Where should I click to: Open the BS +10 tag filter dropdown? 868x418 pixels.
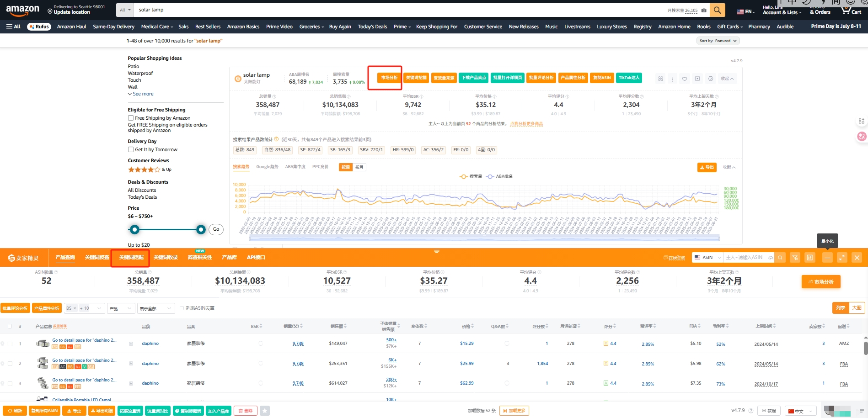pos(85,308)
